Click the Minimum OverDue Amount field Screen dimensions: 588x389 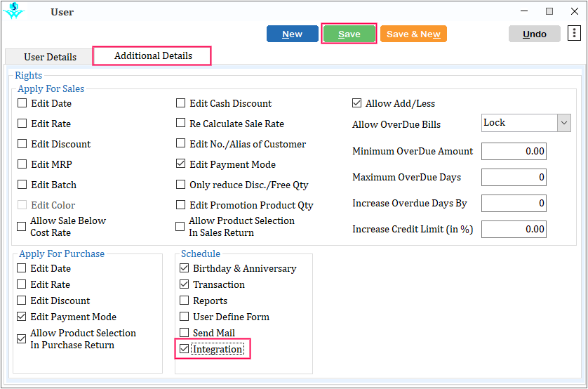(514, 151)
